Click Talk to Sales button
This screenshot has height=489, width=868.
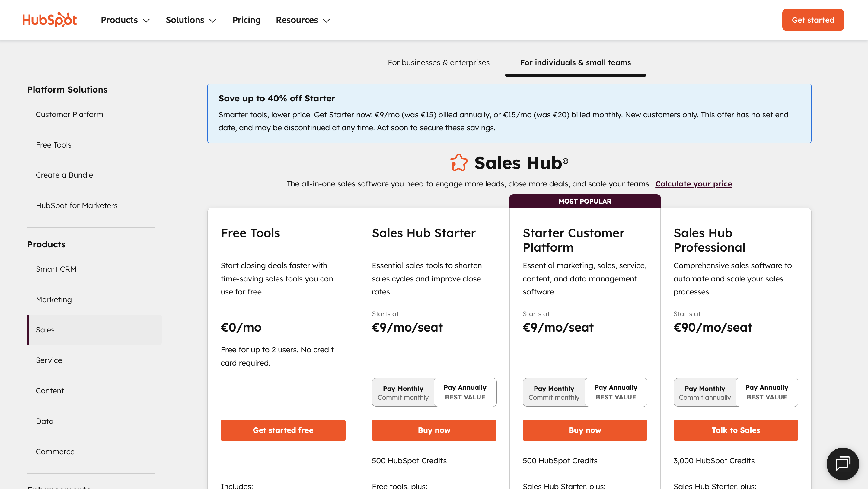click(x=736, y=430)
